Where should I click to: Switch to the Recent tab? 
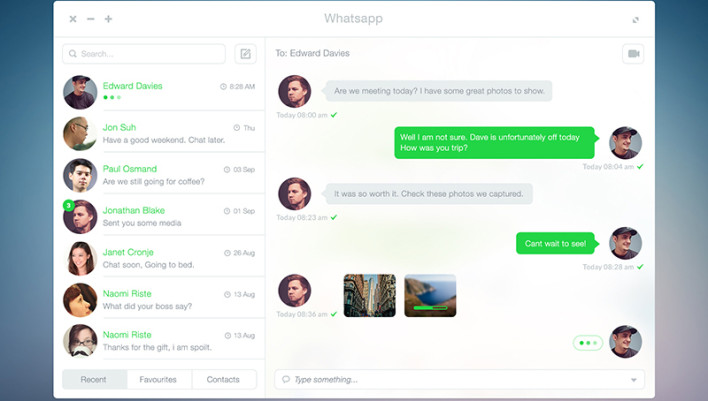95,379
